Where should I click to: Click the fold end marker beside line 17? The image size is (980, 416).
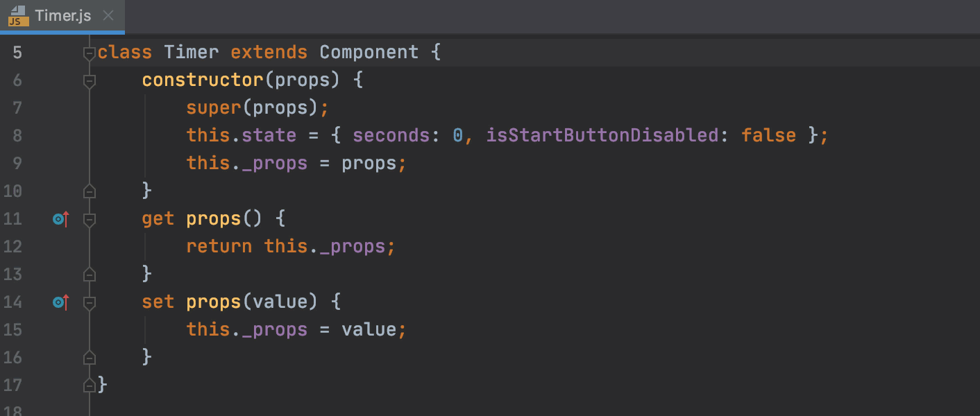pyautogui.click(x=89, y=385)
